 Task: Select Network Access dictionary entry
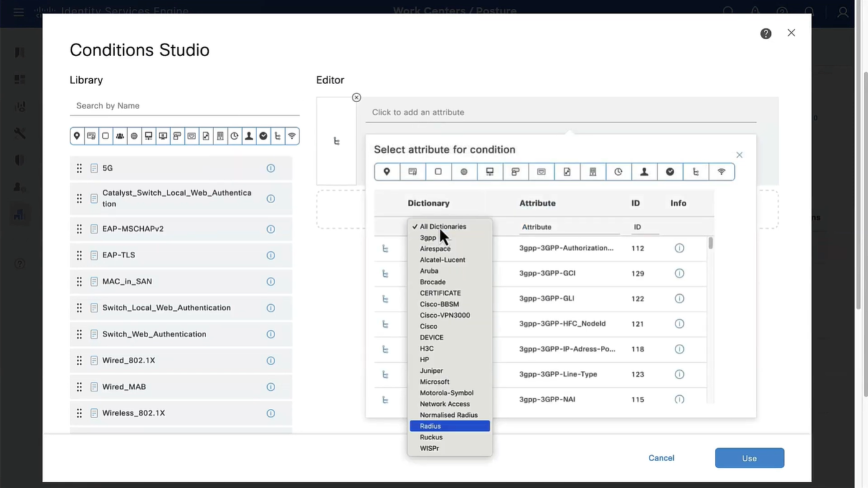tap(445, 404)
